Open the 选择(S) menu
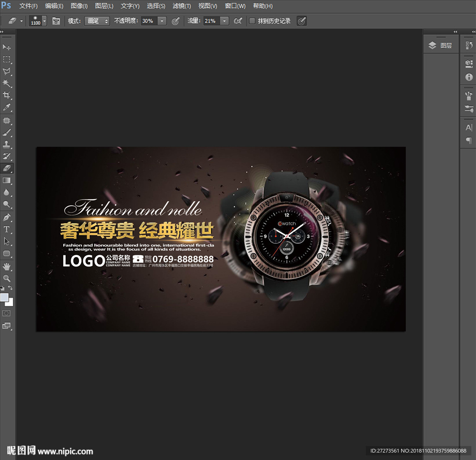The width and height of the screenshot is (476, 460). pyautogui.click(x=156, y=6)
